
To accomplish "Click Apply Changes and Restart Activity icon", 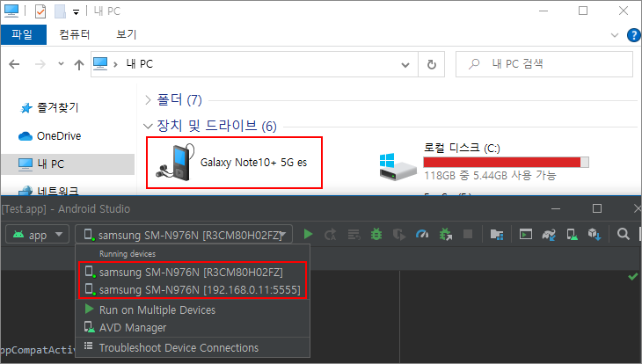I will [x=330, y=235].
